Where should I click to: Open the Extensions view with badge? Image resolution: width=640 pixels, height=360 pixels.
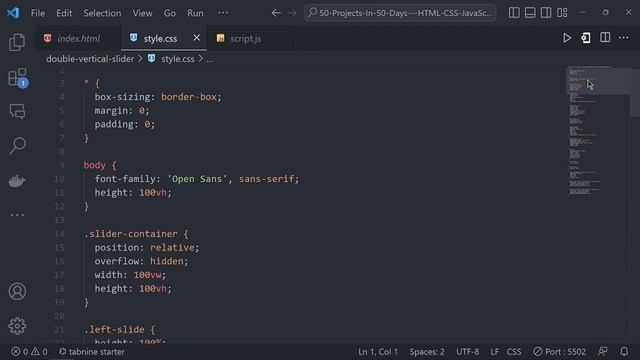(18, 78)
